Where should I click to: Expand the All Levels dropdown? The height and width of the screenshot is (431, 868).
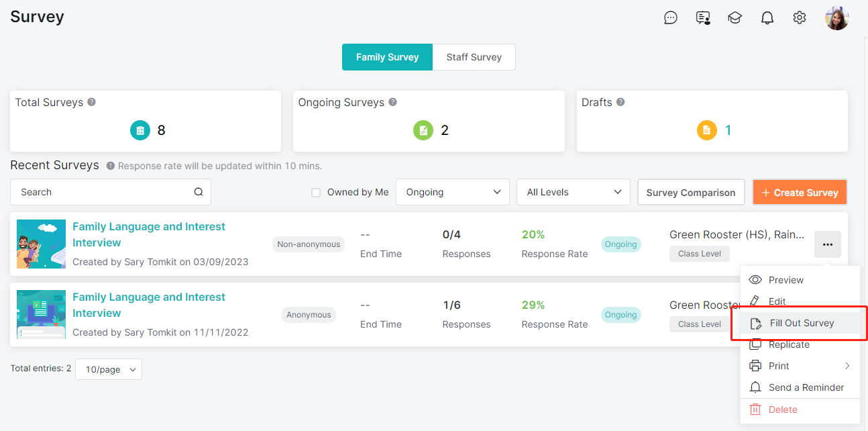574,192
